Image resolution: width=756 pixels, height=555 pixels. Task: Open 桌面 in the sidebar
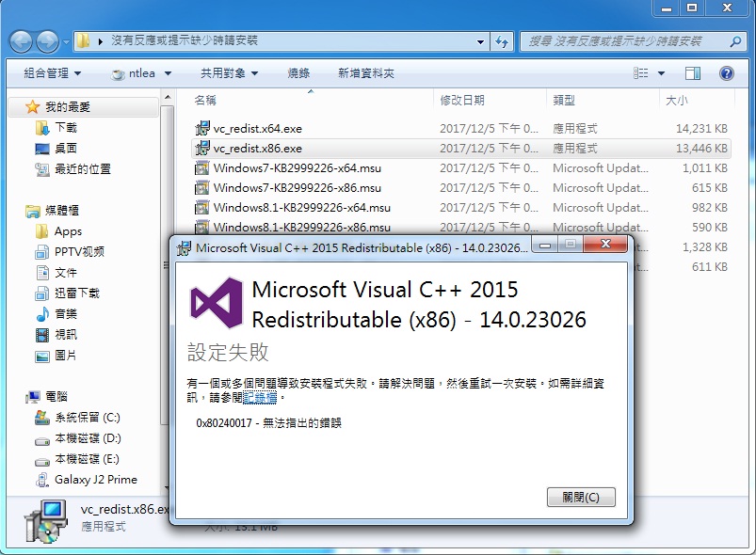tap(66, 149)
